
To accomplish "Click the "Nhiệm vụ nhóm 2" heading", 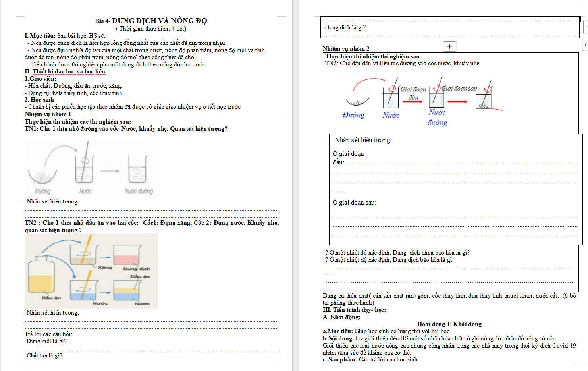I will [346, 49].
